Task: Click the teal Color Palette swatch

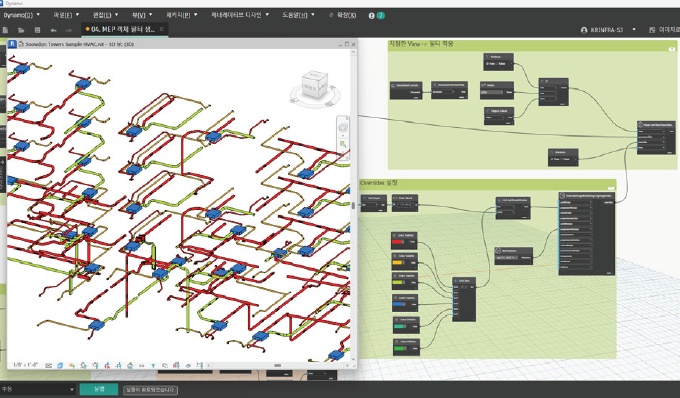Action: (399, 327)
